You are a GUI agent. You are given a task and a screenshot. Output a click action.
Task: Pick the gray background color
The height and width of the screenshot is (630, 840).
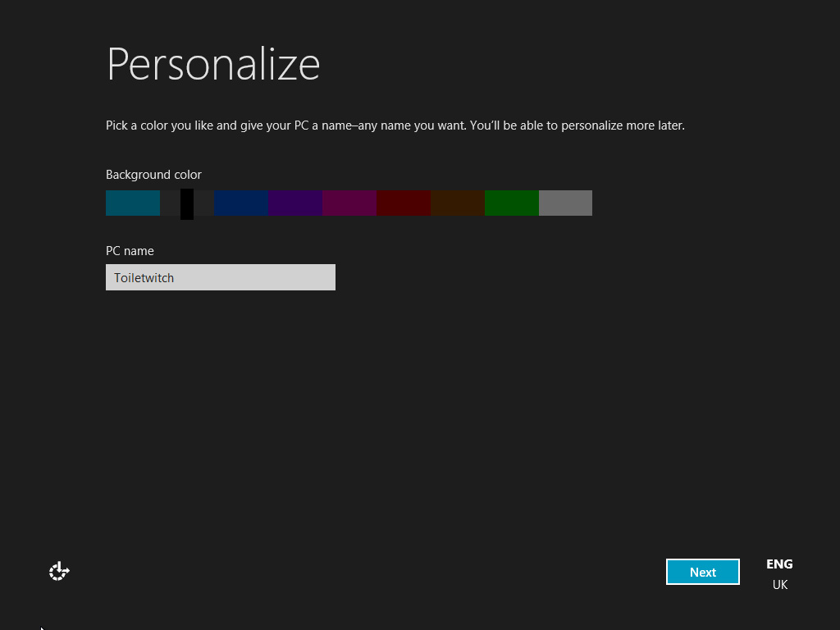(565, 203)
